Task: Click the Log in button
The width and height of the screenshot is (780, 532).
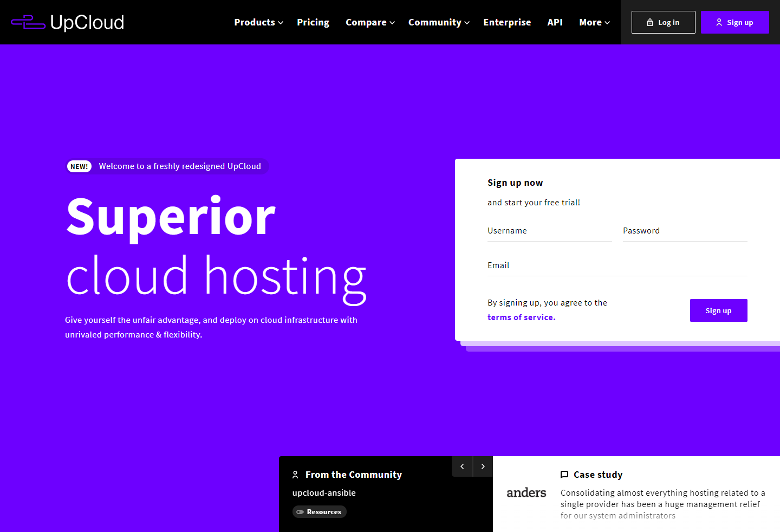Action: coord(663,22)
